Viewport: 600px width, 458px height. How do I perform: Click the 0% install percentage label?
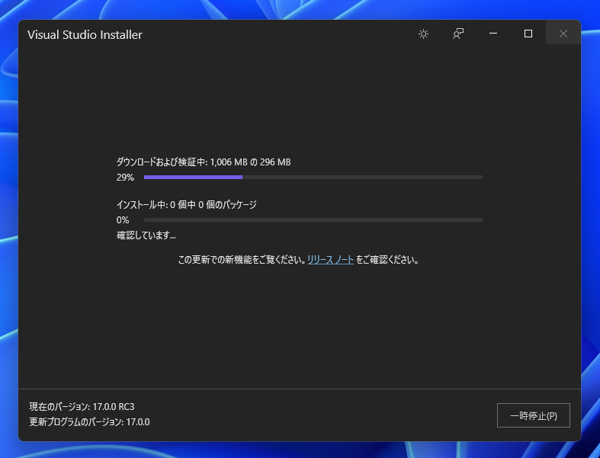click(123, 220)
